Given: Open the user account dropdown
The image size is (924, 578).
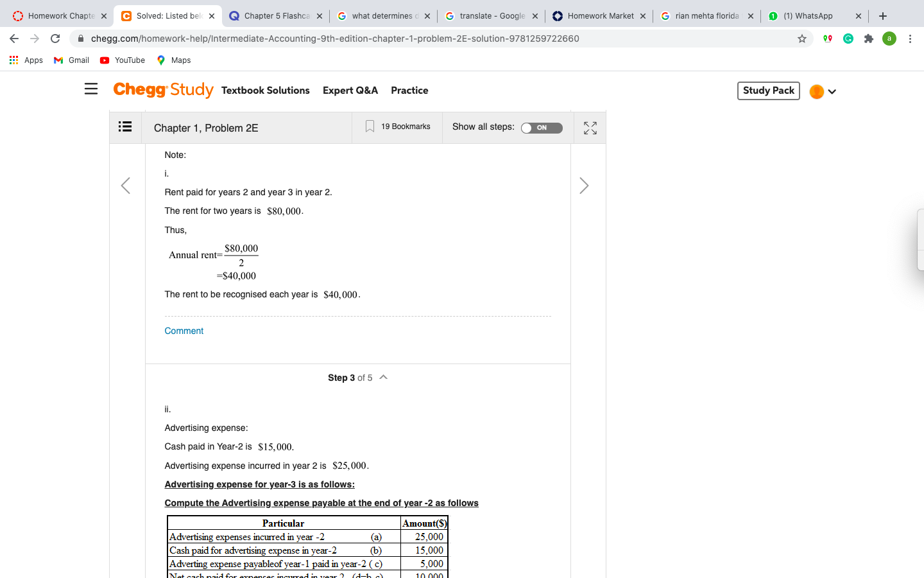Looking at the screenshot, I should point(823,91).
